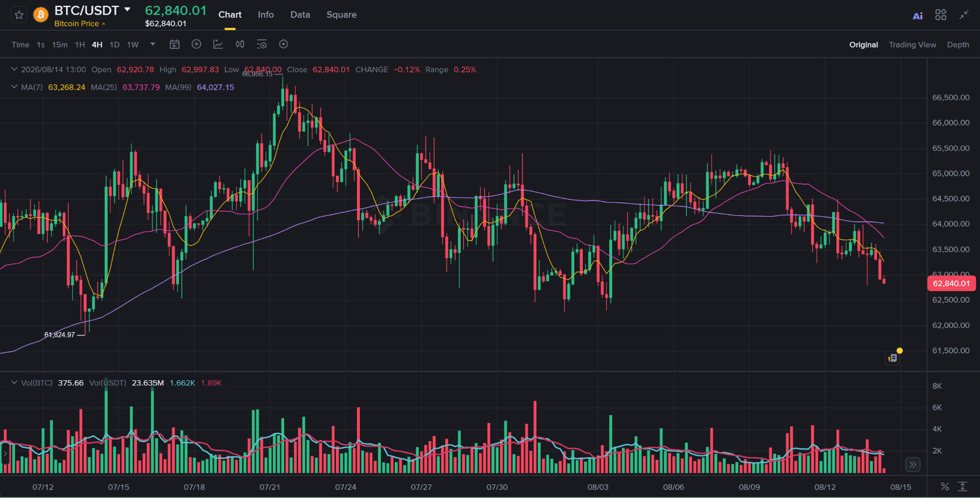Open the Square tab
The height and width of the screenshot is (498, 980).
(341, 15)
